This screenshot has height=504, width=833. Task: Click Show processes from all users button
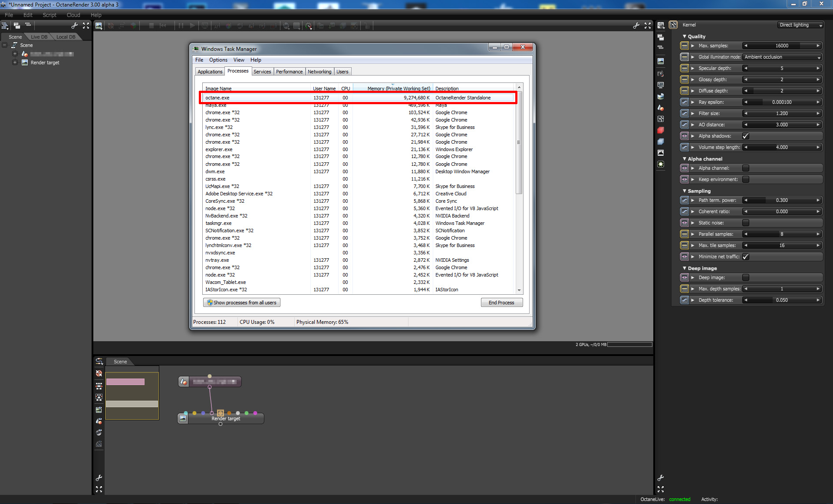click(242, 303)
